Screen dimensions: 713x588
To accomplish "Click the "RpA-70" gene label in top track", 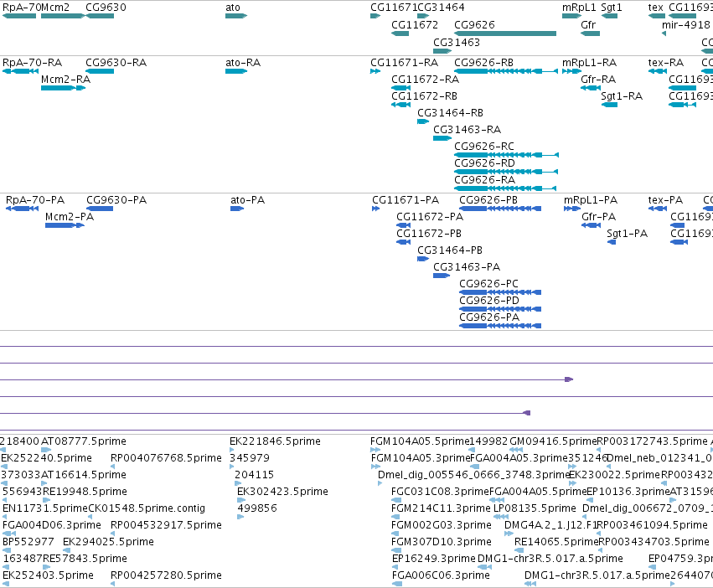I will (22, 8).
